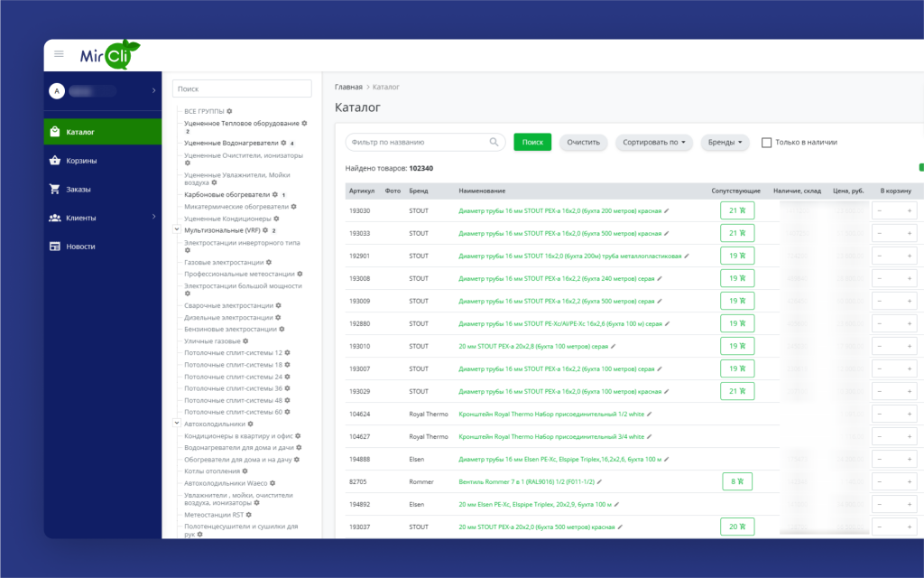The image size is (924, 578).
Task: Click the magnifier icon in filter field
Action: (494, 142)
